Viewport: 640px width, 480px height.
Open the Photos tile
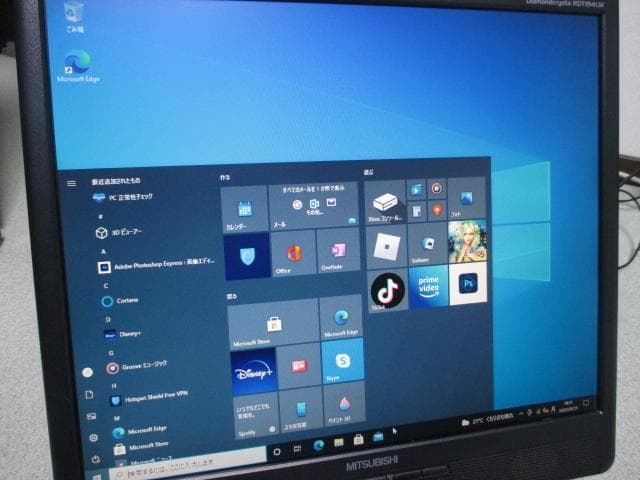[467, 198]
